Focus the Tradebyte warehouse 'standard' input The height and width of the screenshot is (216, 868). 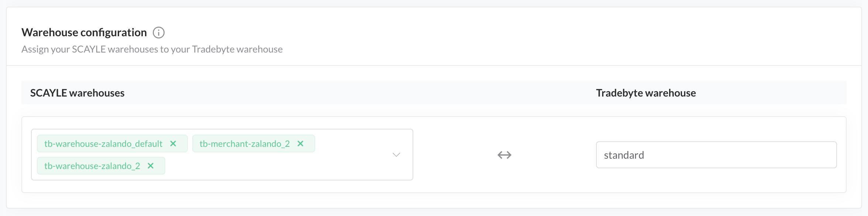716,155
